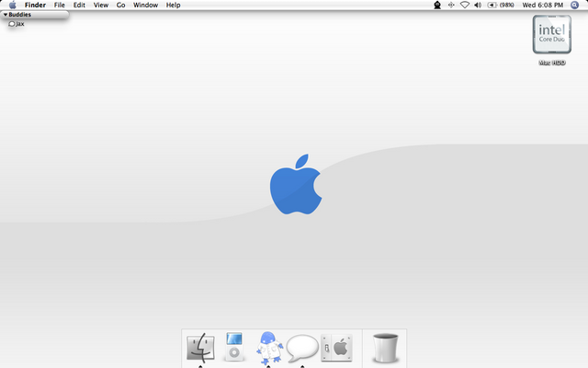Image resolution: width=588 pixels, height=368 pixels.
Task: Open the View menu
Action: click(101, 5)
